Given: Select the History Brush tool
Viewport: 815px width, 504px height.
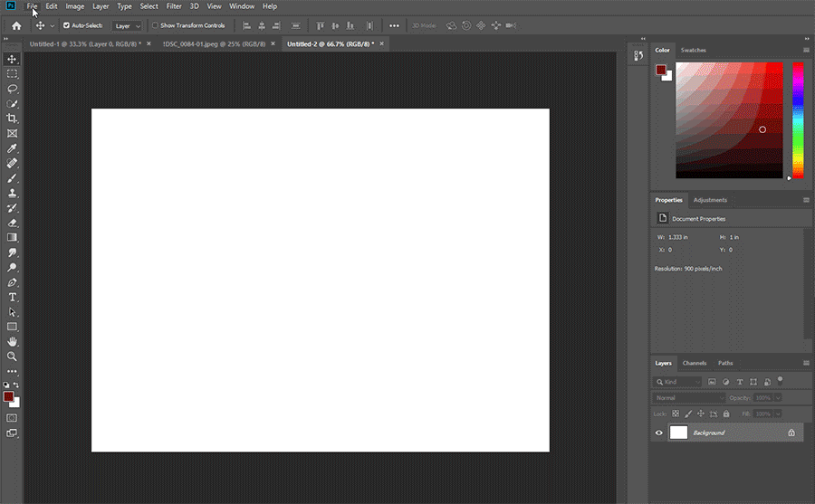Looking at the screenshot, I should click(x=12, y=208).
